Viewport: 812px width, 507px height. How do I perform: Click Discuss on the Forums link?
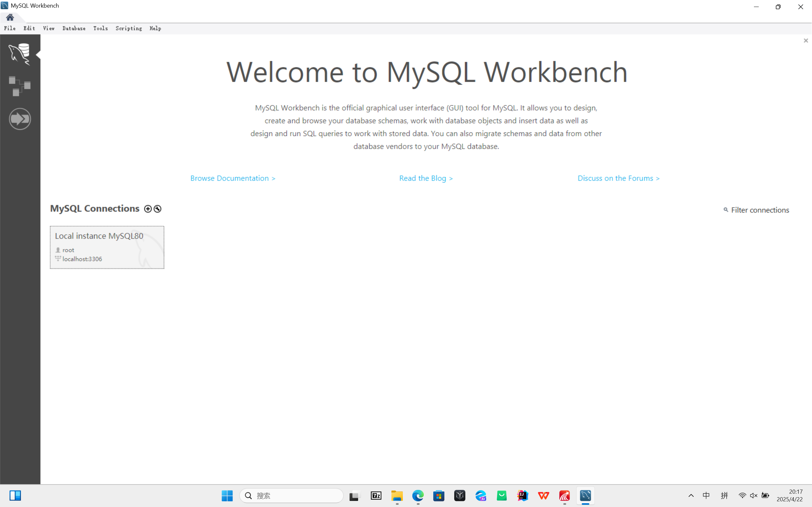coord(619,178)
